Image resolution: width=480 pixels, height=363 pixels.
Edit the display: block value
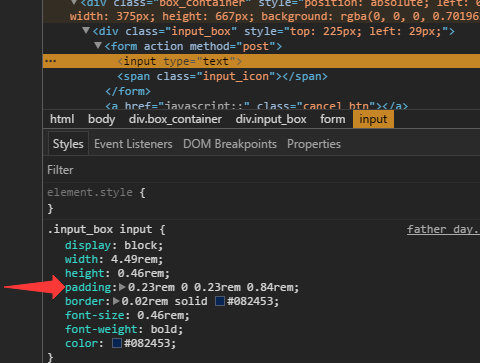(x=141, y=245)
